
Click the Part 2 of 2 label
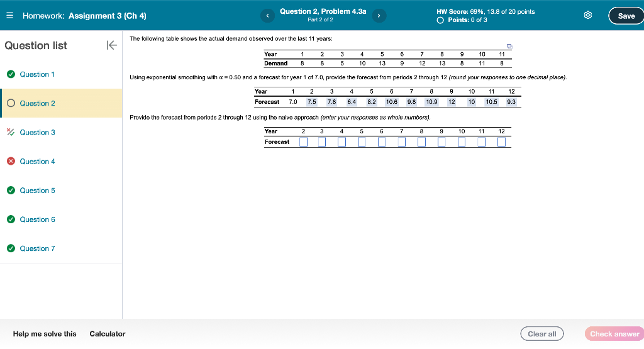[x=320, y=19]
